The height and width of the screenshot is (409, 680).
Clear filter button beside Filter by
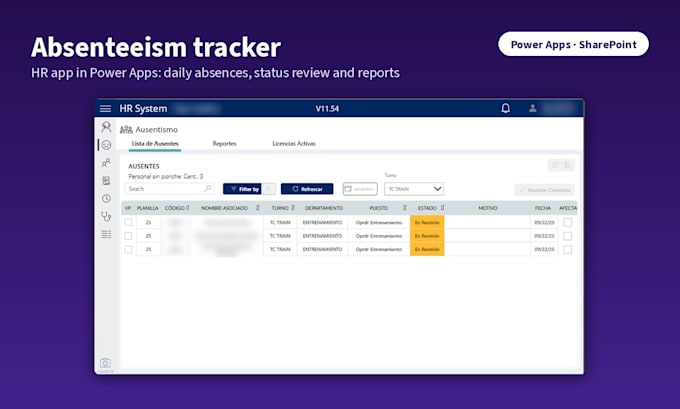pyautogui.click(x=268, y=189)
